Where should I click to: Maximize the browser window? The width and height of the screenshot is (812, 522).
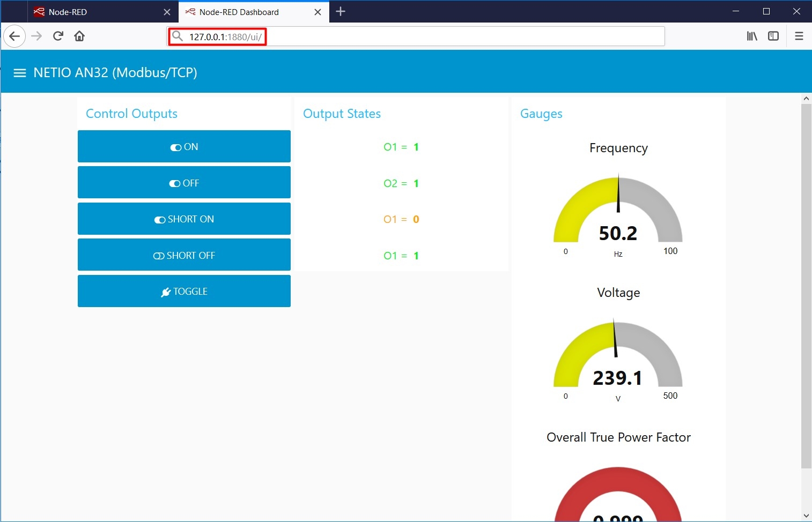click(766, 11)
